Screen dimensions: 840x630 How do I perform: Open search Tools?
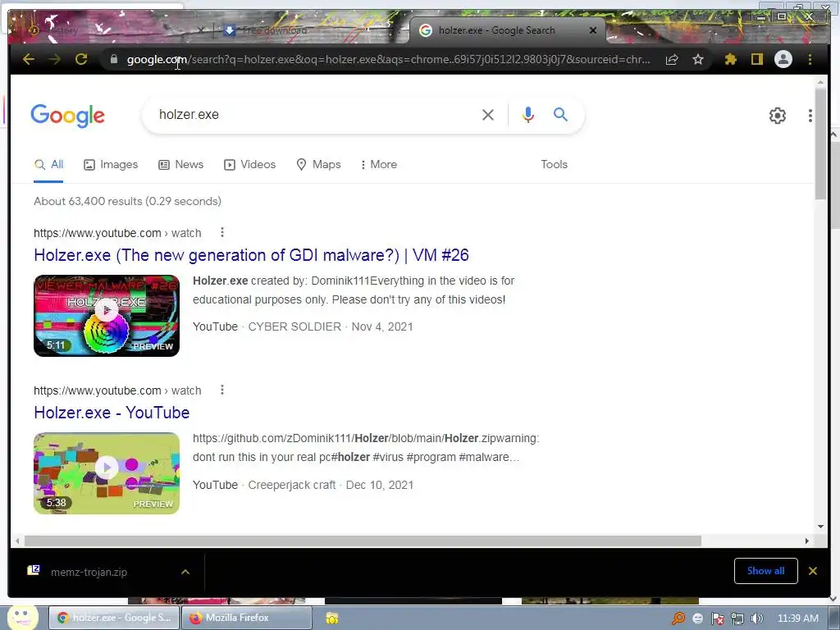(x=554, y=164)
